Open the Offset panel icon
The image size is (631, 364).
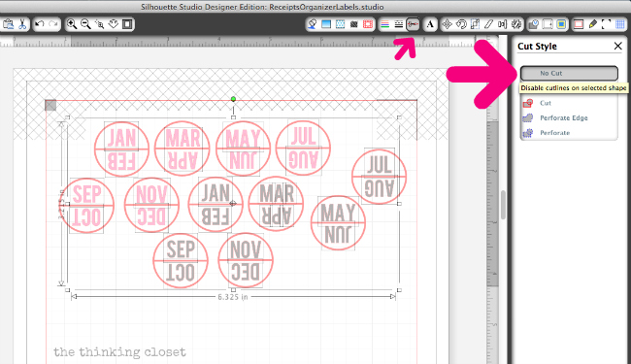tap(548, 24)
